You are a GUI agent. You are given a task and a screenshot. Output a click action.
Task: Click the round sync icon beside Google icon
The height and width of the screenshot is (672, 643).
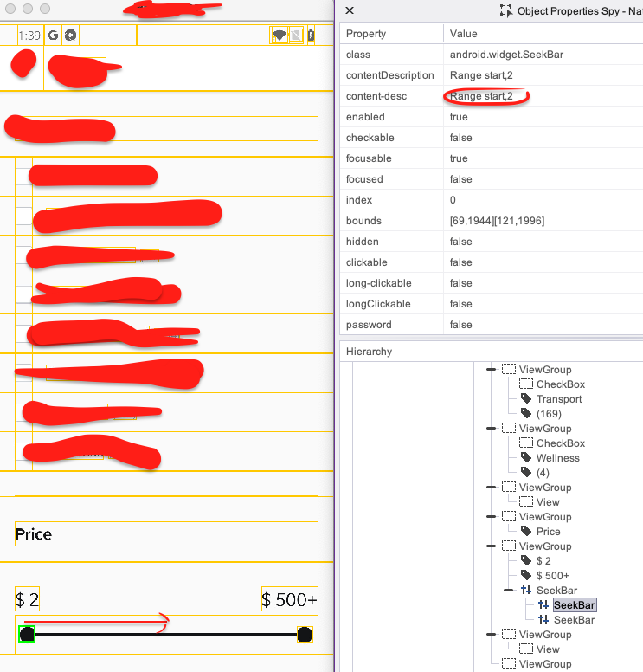tap(71, 36)
